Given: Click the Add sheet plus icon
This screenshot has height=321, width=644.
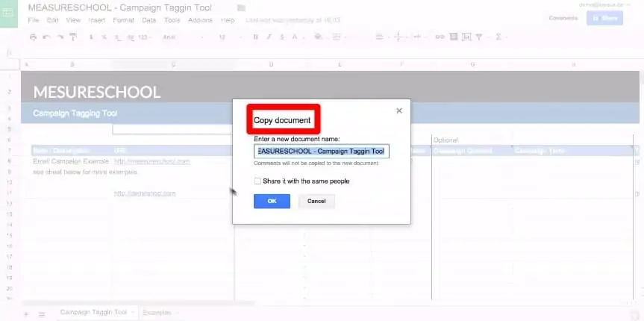Looking at the screenshot, I should [26, 314].
